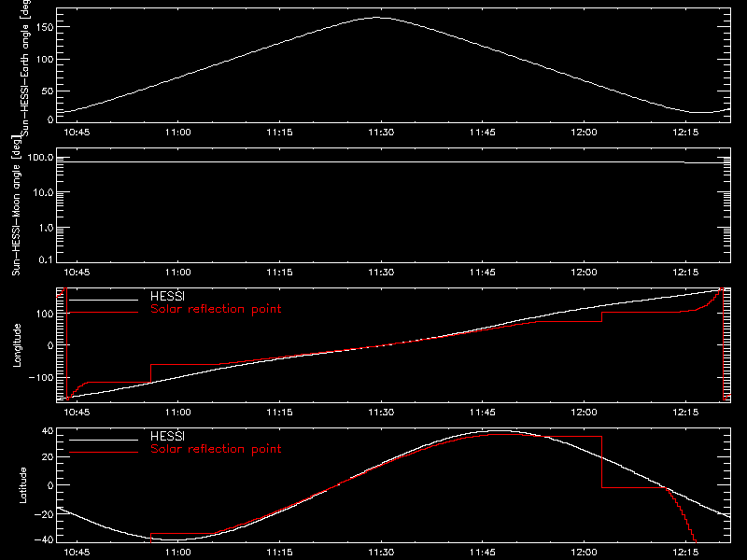Click the 50 tick on Earth angle axis
This screenshot has height=560, width=747.
[49, 91]
